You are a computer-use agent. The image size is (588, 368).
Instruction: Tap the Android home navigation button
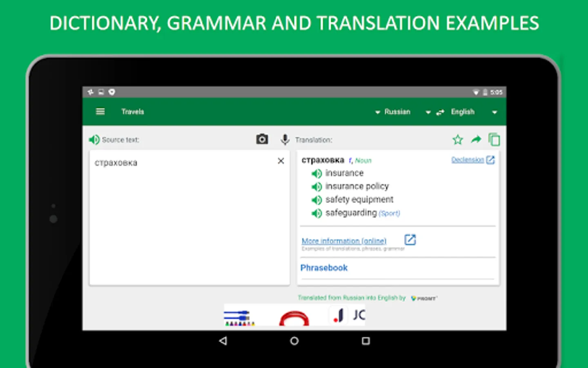pos(294,341)
